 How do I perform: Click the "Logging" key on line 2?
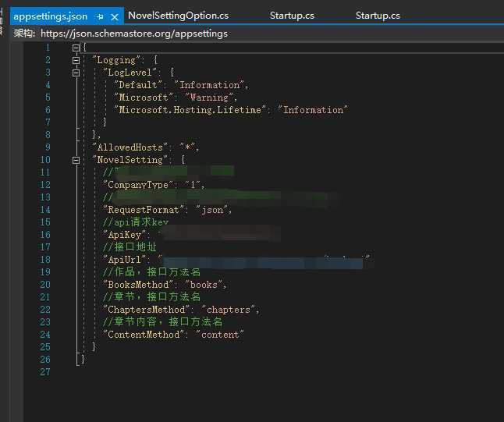point(116,60)
